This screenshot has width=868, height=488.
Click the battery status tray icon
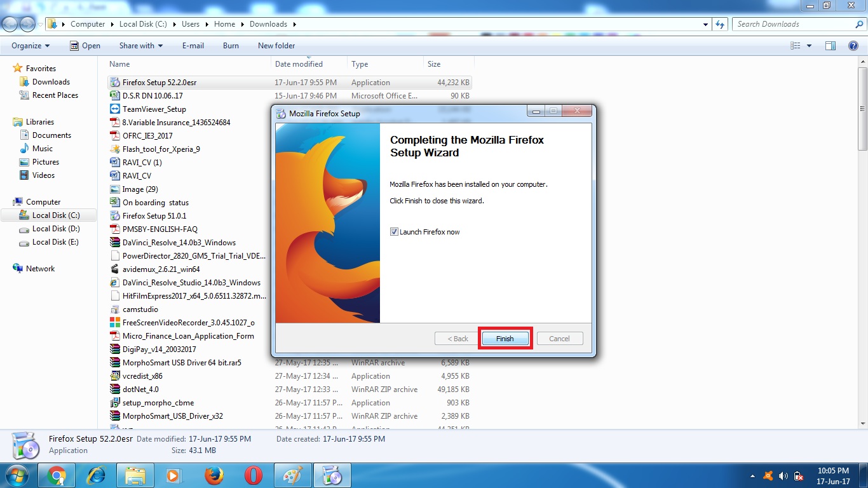pos(799,476)
